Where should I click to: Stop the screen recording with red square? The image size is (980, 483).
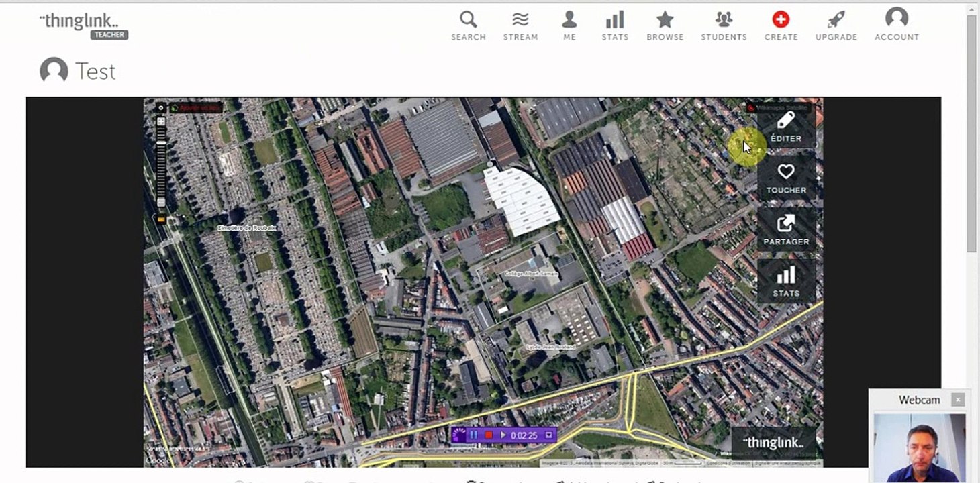point(489,435)
